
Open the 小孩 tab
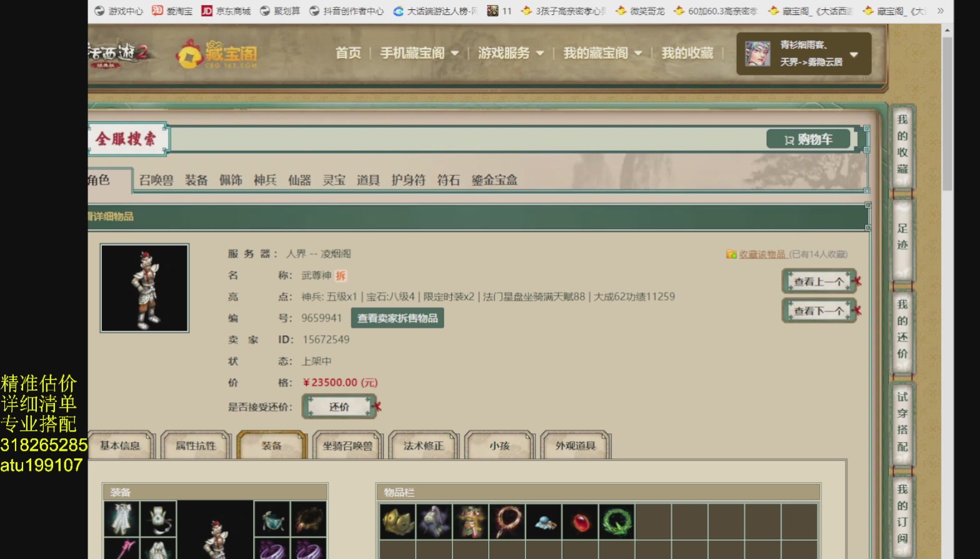(x=499, y=446)
